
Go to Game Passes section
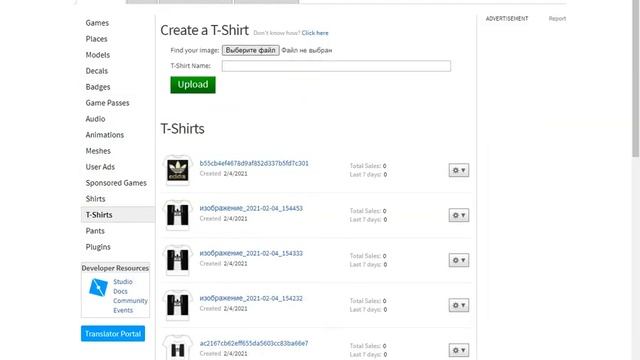pos(107,103)
